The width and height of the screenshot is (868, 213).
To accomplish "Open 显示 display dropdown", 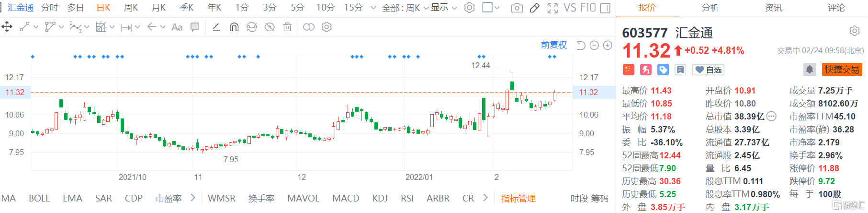I will (x=444, y=8).
